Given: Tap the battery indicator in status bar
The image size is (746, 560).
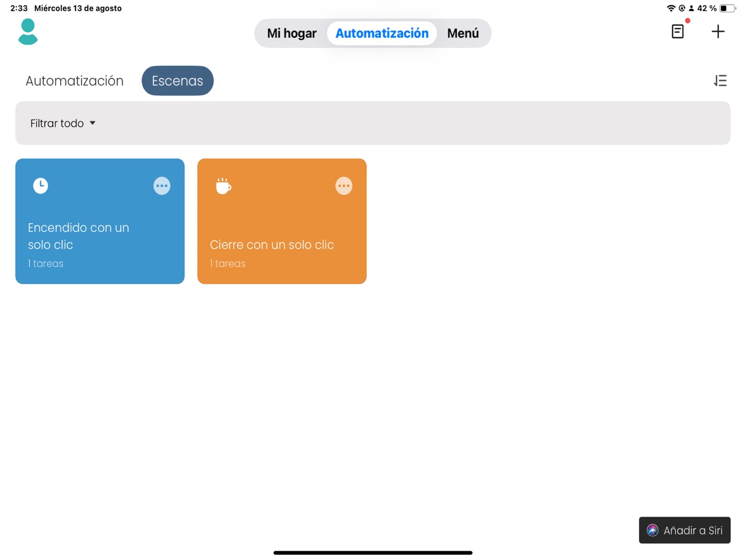Looking at the screenshot, I should (727, 9).
